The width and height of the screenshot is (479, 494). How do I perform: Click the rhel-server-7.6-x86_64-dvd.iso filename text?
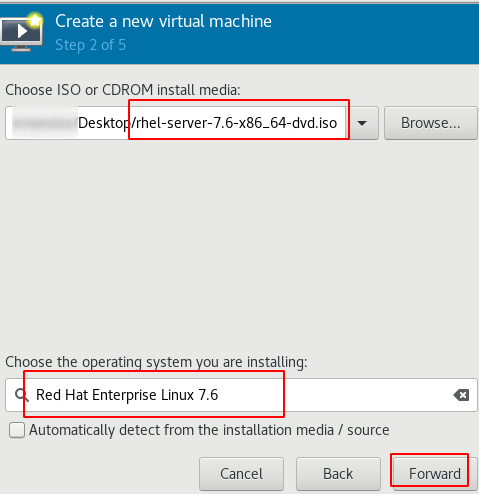[x=234, y=123]
